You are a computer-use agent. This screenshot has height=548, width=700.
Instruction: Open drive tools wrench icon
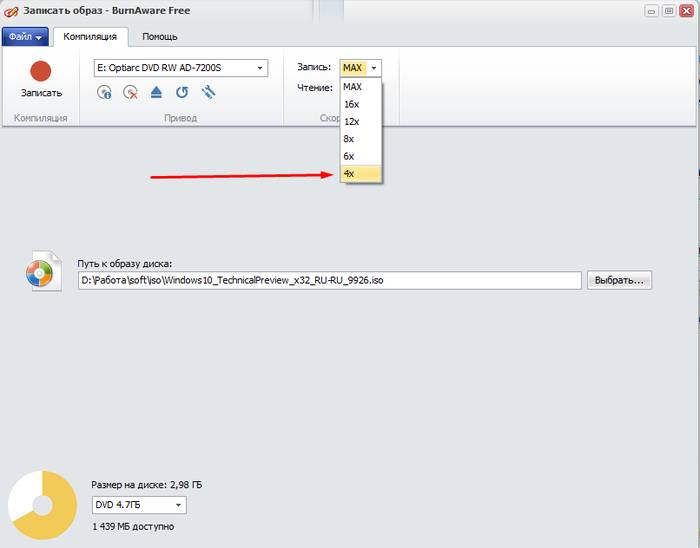(x=208, y=92)
